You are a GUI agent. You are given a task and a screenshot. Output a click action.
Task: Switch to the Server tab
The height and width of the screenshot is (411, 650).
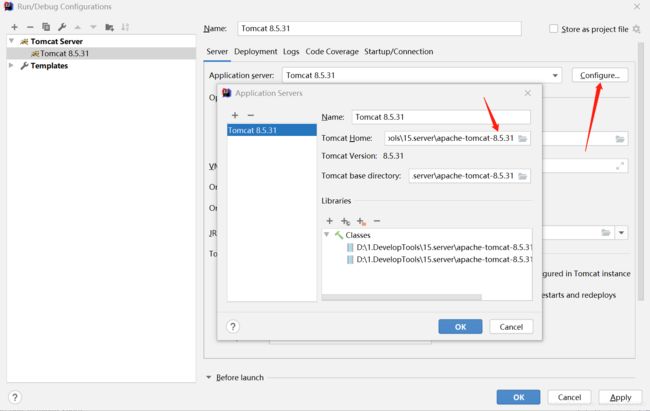coord(217,51)
